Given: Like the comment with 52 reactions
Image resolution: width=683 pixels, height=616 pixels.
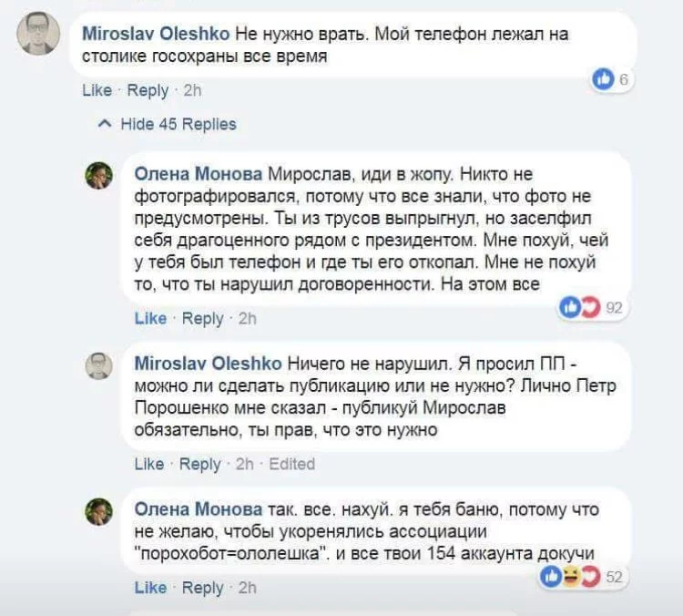Looking at the screenshot, I should (150, 588).
